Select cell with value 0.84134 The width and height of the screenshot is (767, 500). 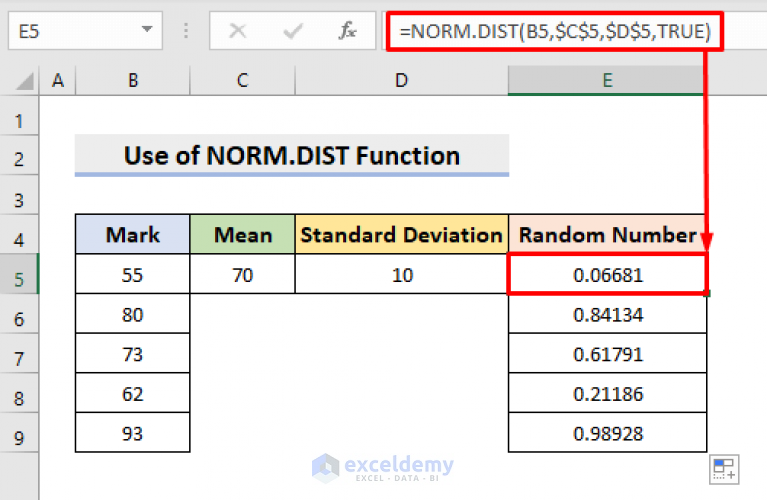click(608, 314)
